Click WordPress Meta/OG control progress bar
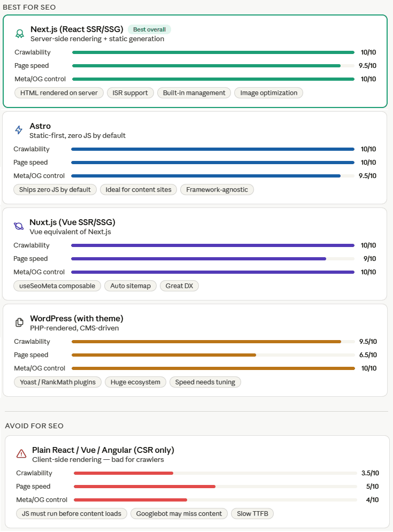Viewport: 393px width, 532px height. coord(213,368)
